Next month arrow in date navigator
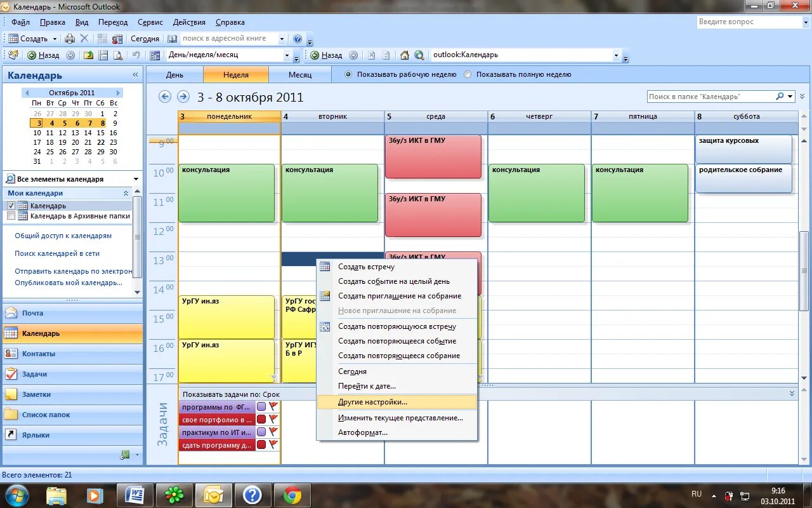 [x=118, y=93]
